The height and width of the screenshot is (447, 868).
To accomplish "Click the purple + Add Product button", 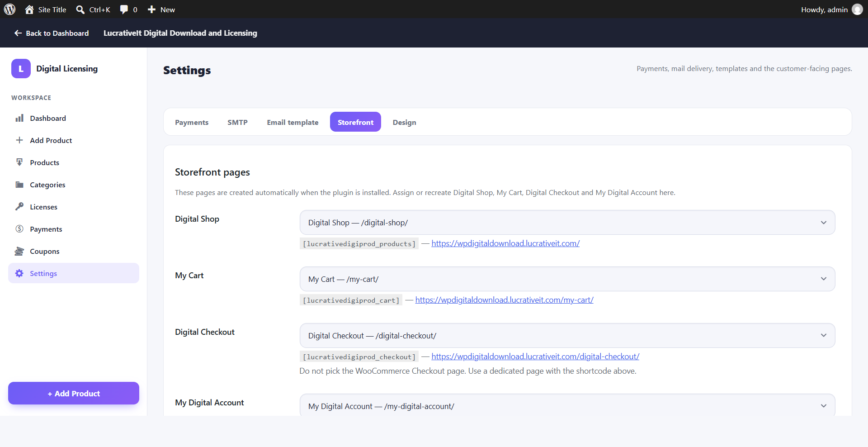I will (x=74, y=394).
